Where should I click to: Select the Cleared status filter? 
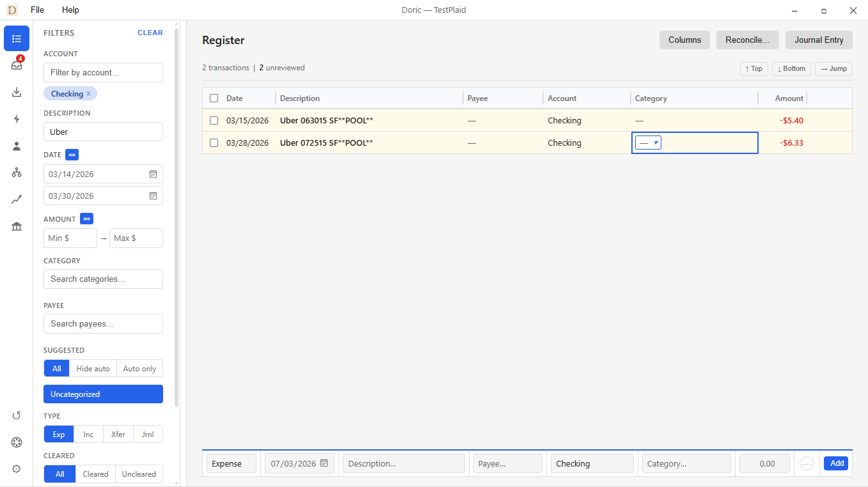95,474
